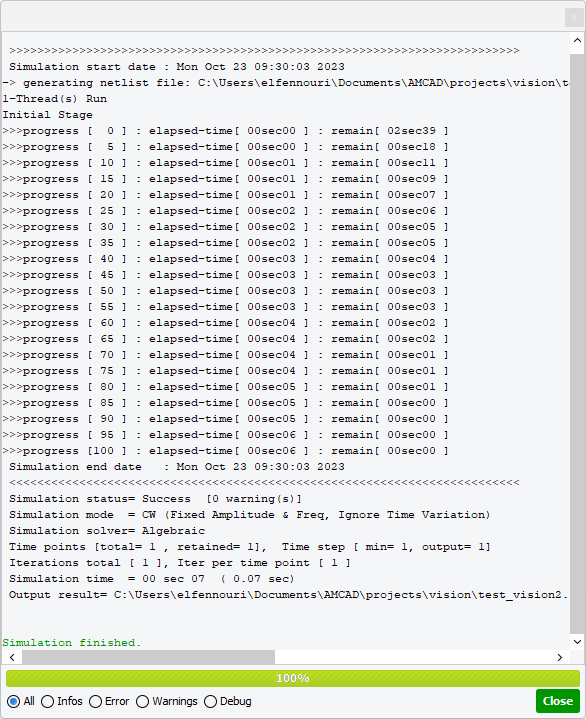Click the horizontal scroll left arrow

(x=12, y=657)
